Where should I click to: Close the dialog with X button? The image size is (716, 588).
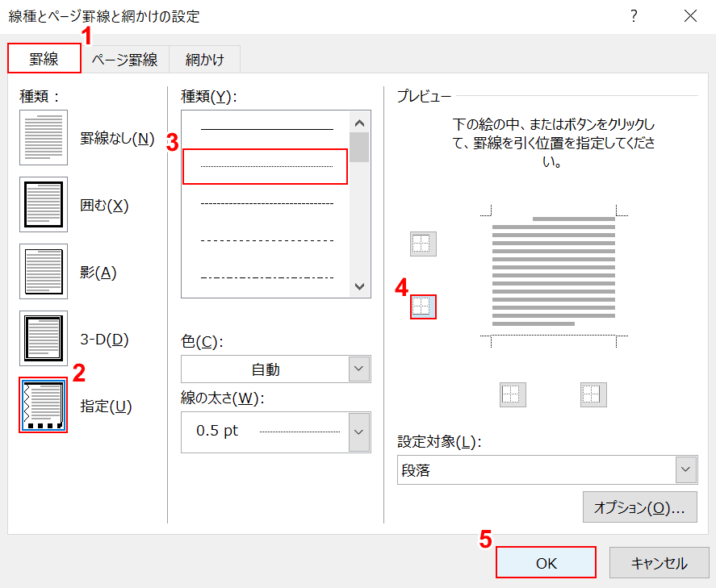point(690,16)
